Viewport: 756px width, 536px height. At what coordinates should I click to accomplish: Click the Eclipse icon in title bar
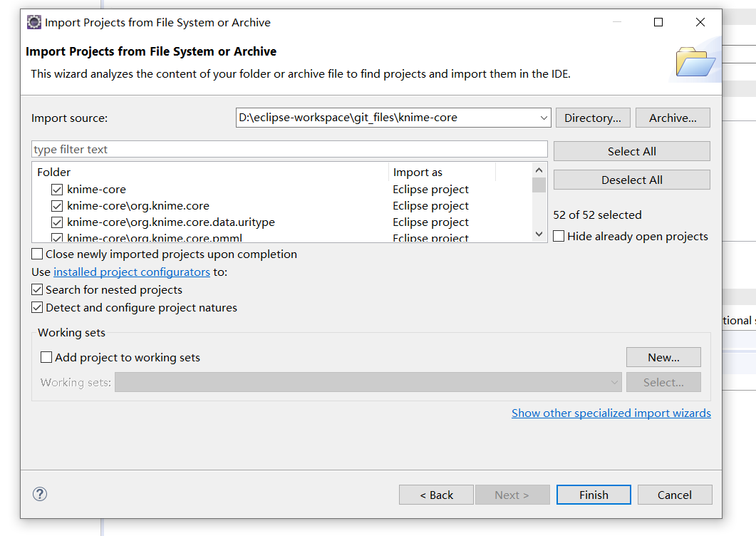(x=33, y=22)
